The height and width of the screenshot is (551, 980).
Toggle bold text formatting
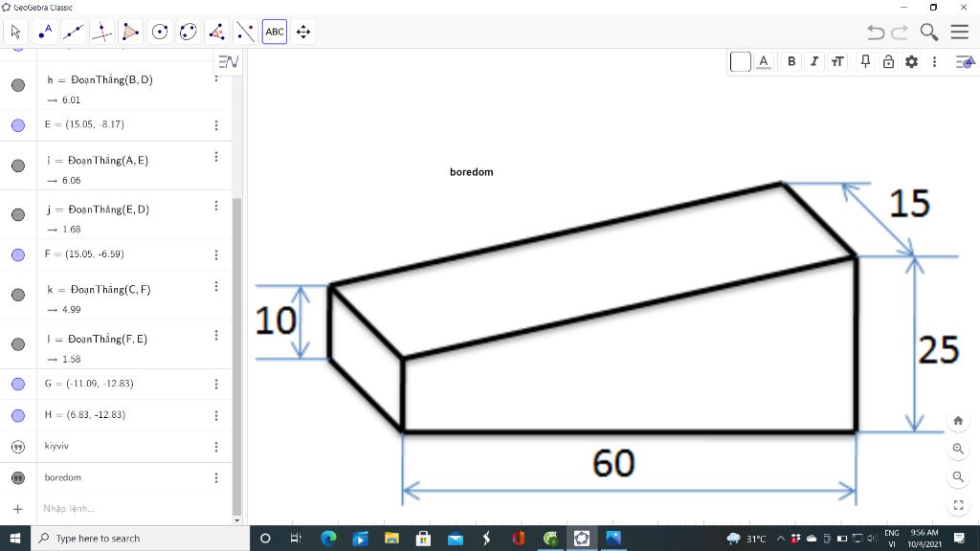tap(791, 62)
